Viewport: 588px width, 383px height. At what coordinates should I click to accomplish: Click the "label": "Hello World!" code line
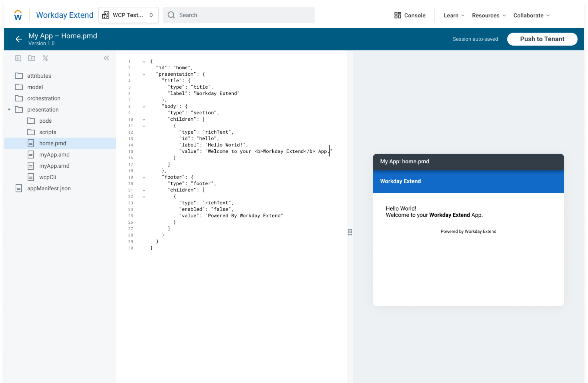[x=213, y=145]
